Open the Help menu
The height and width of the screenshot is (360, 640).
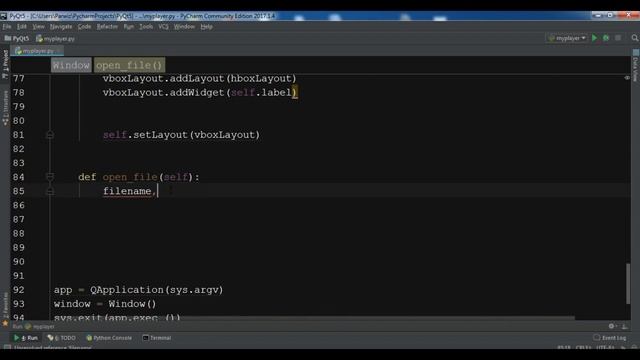pyautogui.click(x=207, y=27)
